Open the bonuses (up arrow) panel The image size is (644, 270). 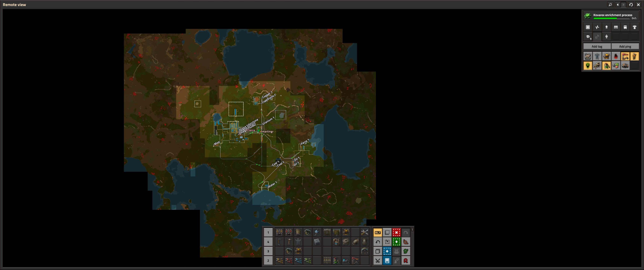pyautogui.click(x=607, y=27)
